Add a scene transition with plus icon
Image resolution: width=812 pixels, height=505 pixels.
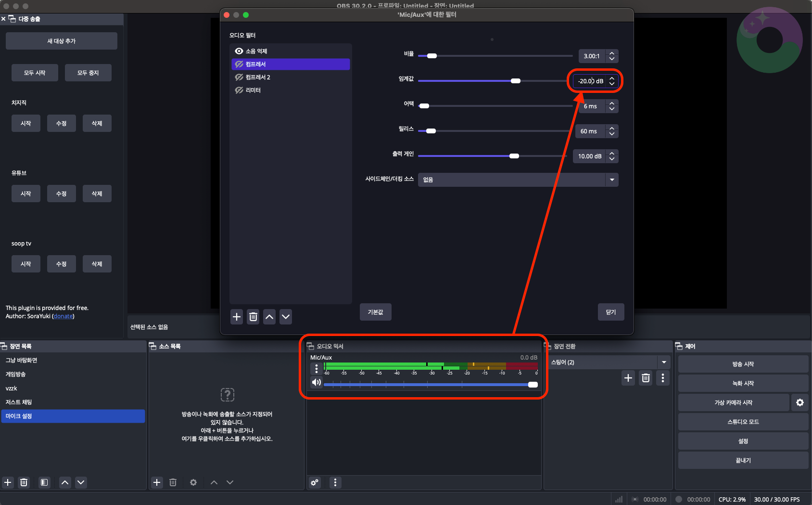628,378
